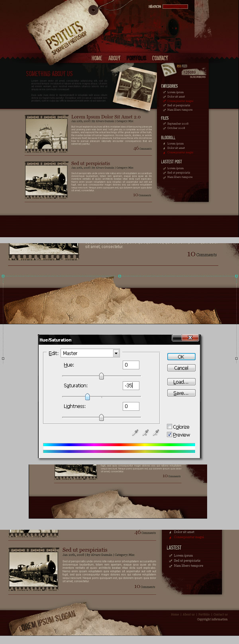Click the RSS feed icon

[x=168, y=70]
